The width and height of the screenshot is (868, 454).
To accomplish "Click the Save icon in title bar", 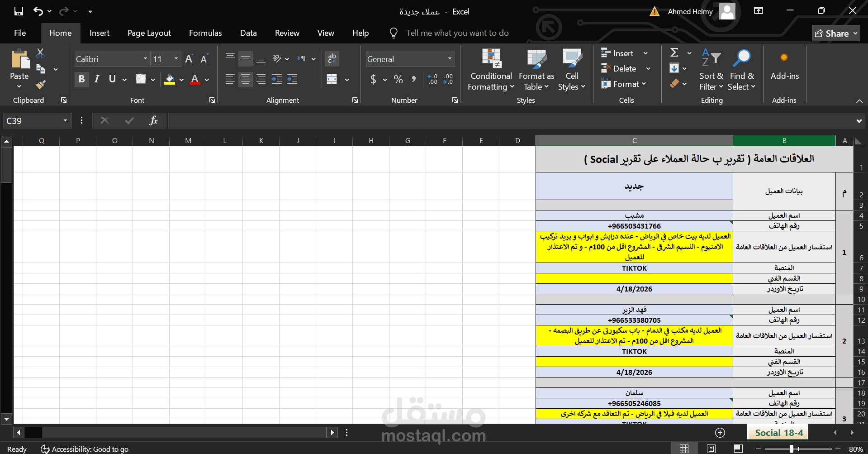I will pyautogui.click(x=19, y=11).
